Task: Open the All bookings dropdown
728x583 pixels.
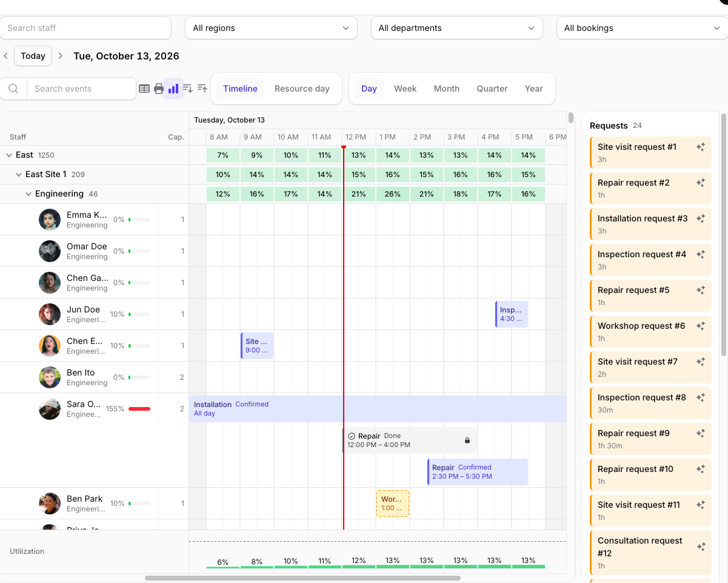Action: [x=642, y=28]
